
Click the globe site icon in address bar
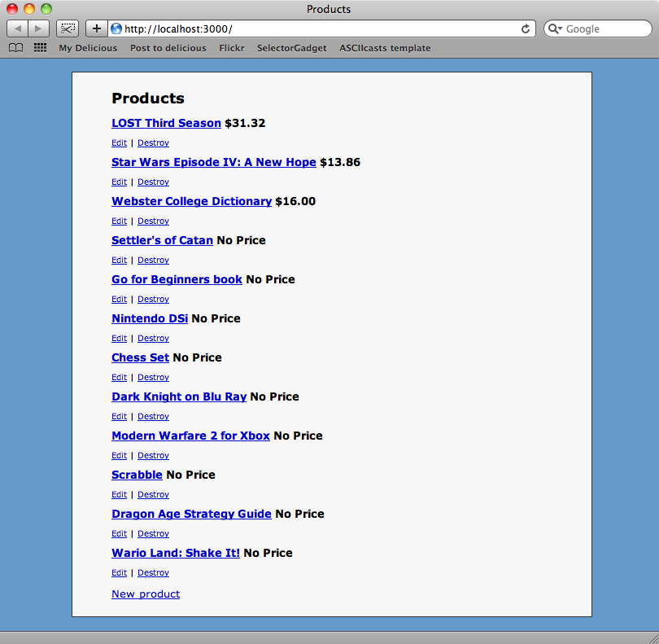(x=116, y=28)
